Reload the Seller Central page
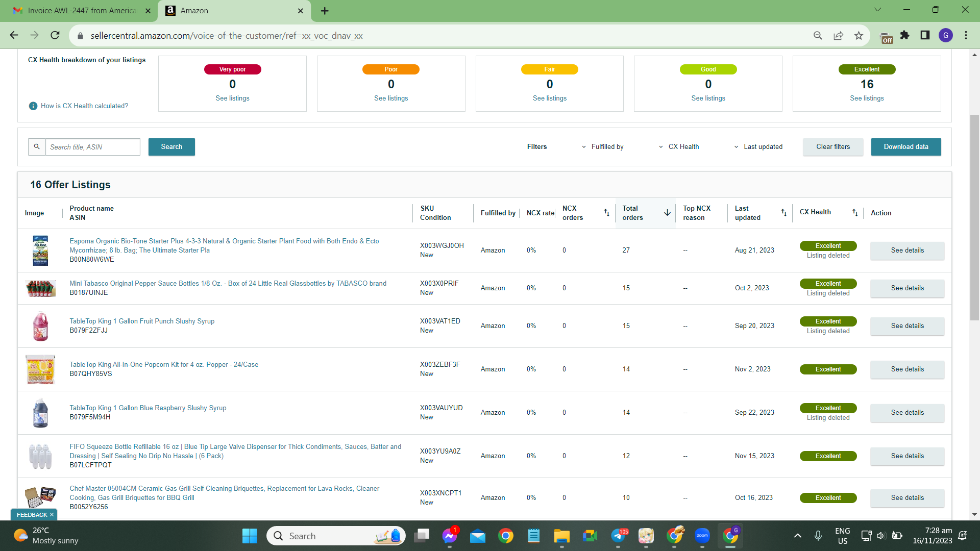The height and width of the screenshot is (551, 980). tap(55, 35)
